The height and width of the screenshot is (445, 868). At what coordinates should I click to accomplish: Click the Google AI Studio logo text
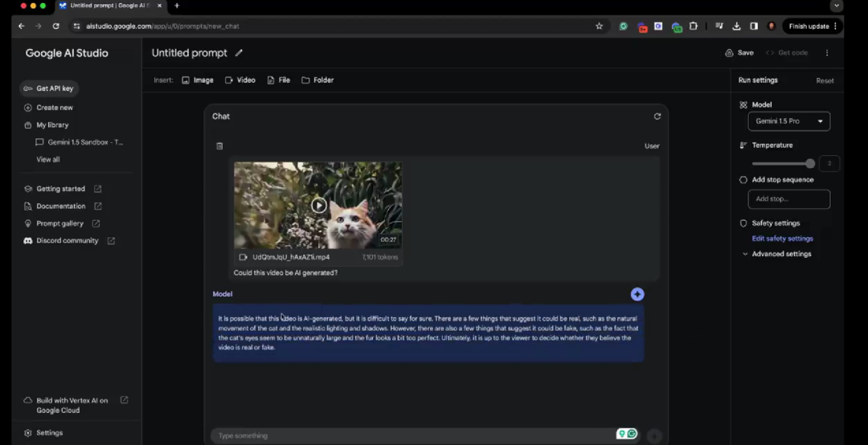[67, 53]
